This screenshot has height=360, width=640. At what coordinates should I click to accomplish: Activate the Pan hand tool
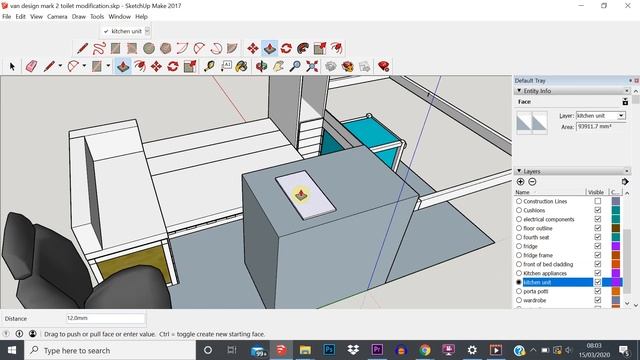(278, 66)
